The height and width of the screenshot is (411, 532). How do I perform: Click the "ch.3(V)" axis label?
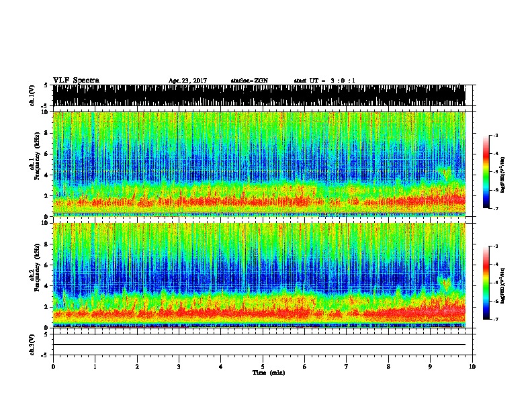point(32,345)
